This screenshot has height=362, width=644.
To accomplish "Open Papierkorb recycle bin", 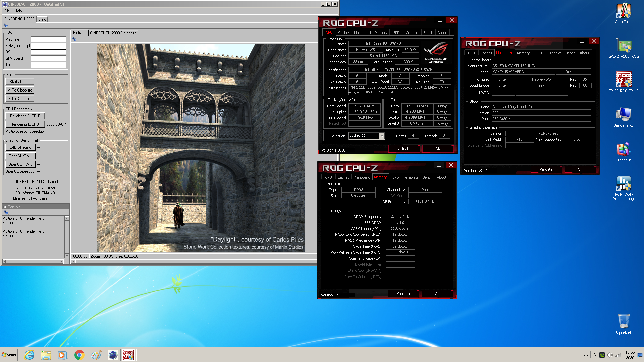I will [x=623, y=324].
